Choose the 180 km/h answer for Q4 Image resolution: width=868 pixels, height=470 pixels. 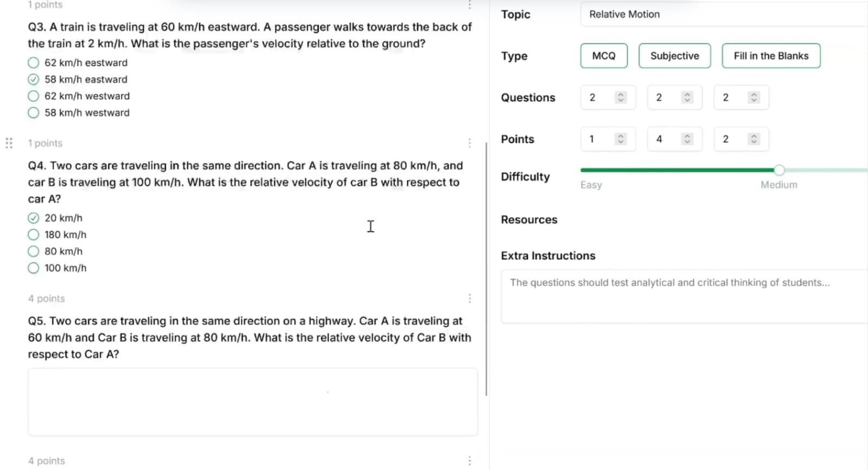click(34, 235)
